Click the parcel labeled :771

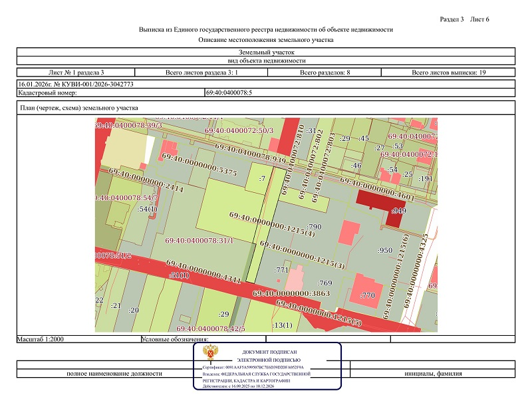pyautogui.click(x=281, y=270)
